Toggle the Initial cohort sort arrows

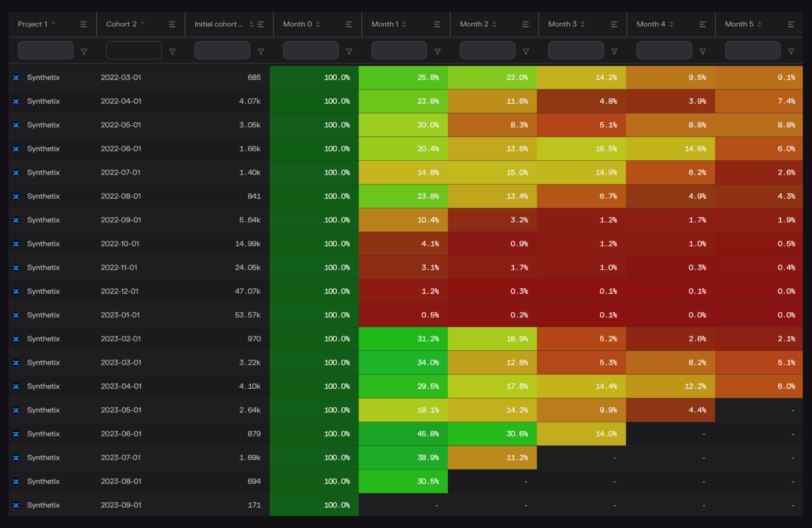[x=251, y=24]
